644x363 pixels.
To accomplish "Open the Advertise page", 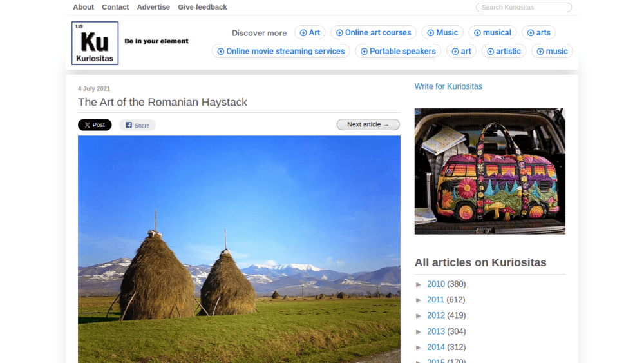I will (153, 7).
